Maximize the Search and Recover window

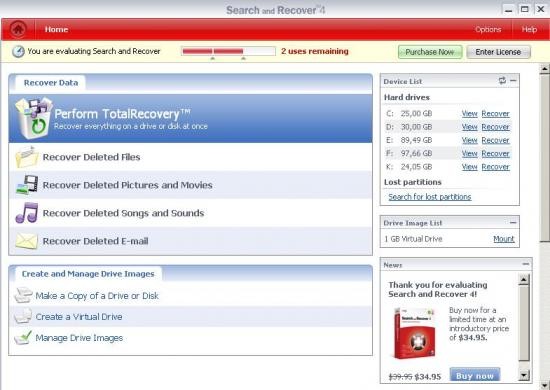[524, 9]
